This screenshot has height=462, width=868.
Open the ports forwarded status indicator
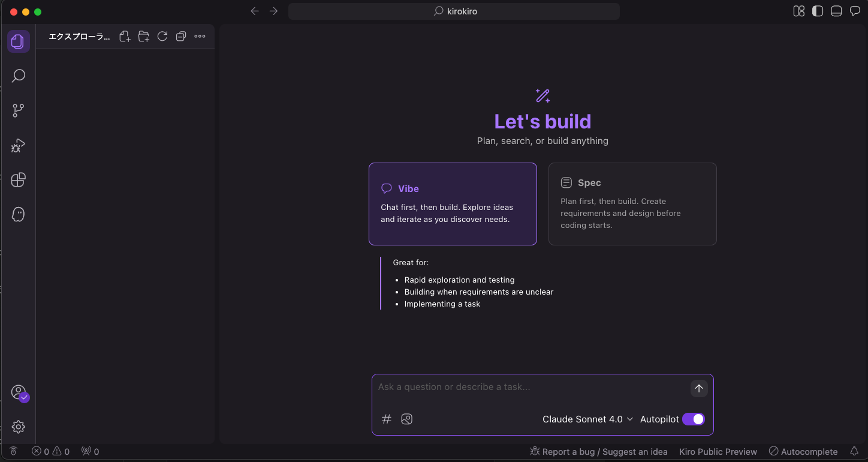(x=90, y=451)
